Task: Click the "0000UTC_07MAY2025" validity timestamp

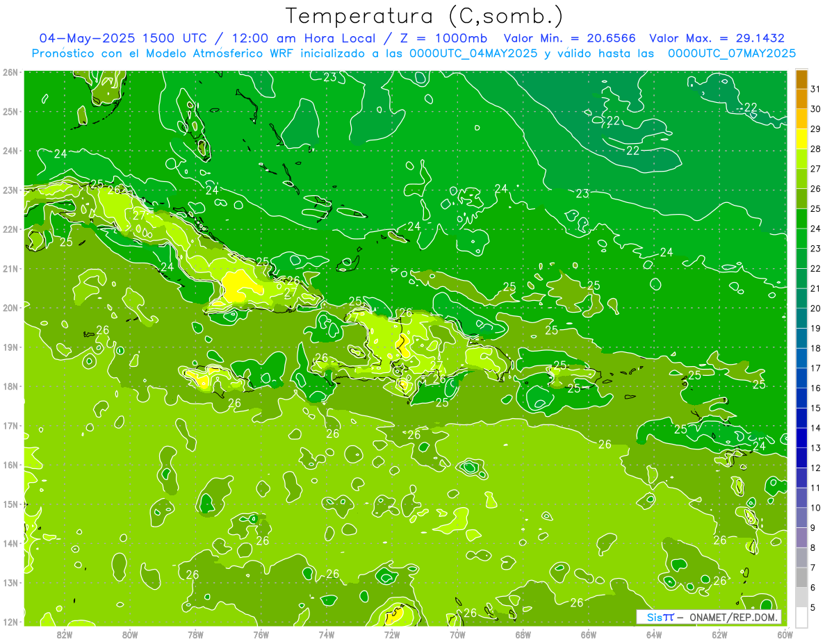Action: pos(732,53)
